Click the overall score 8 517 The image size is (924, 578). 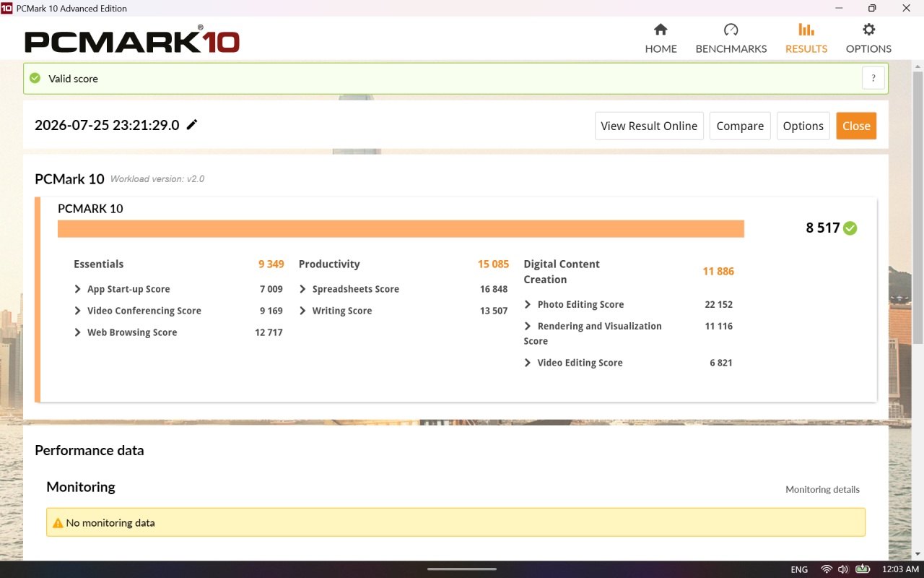[x=823, y=228]
